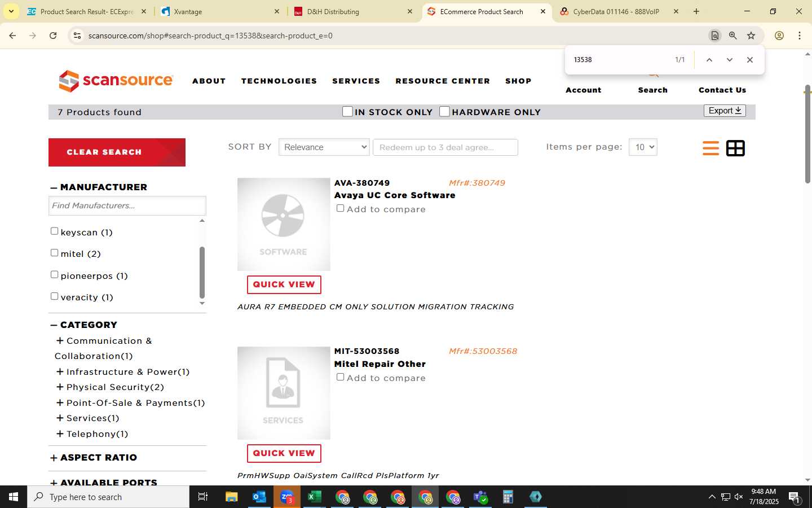
Task: Enable IN STOCK ONLY checkbox
Action: [347, 111]
